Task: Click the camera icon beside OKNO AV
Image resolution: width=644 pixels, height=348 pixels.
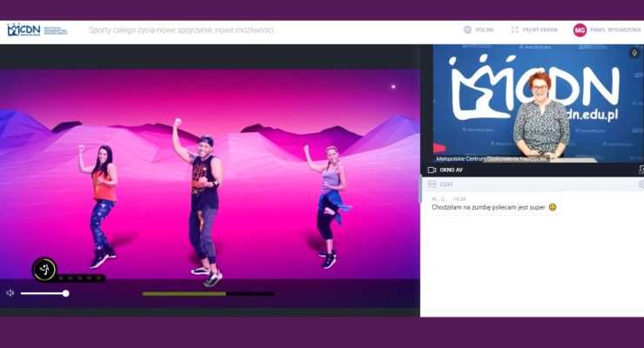Action: (x=432, y=170)
